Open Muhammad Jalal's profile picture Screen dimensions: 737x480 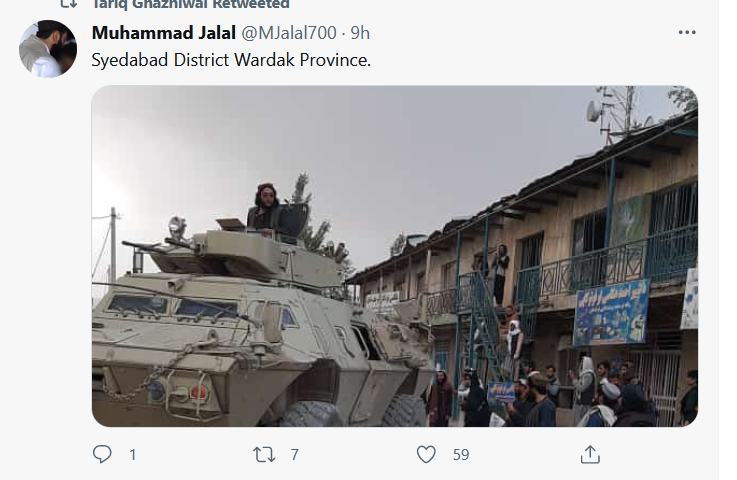[47, 49]
